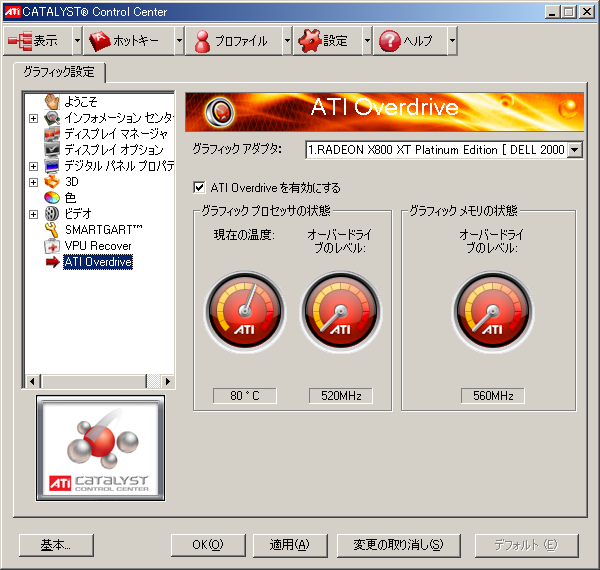Image resolution: width=600 pixels, height=570 pixels.
Task: Toggle ATI Overdriveを有効にする checkbox
Action: coord(198,187)
